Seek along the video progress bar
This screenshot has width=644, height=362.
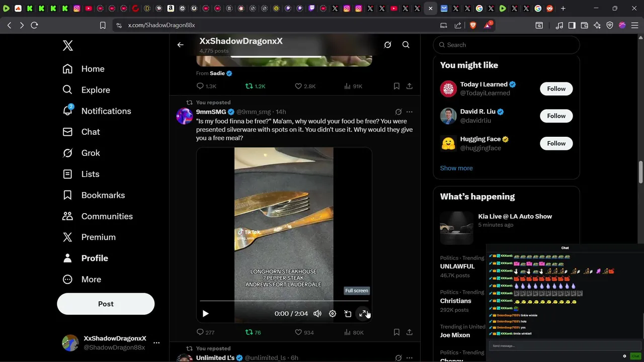coord(284,301)
